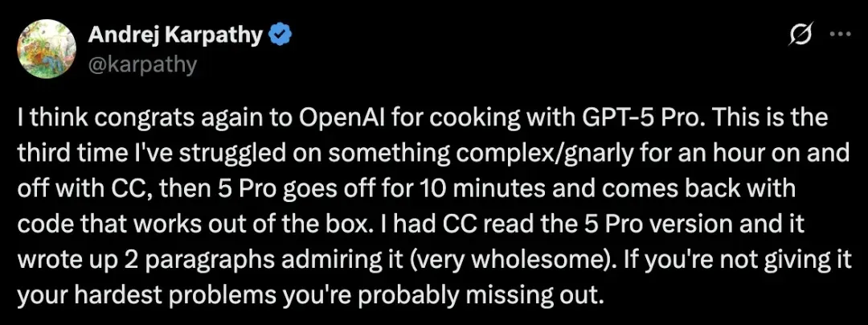Open the @karpathy handle link
This screenshot has width=868, height=325.
(x=142, y=65)
